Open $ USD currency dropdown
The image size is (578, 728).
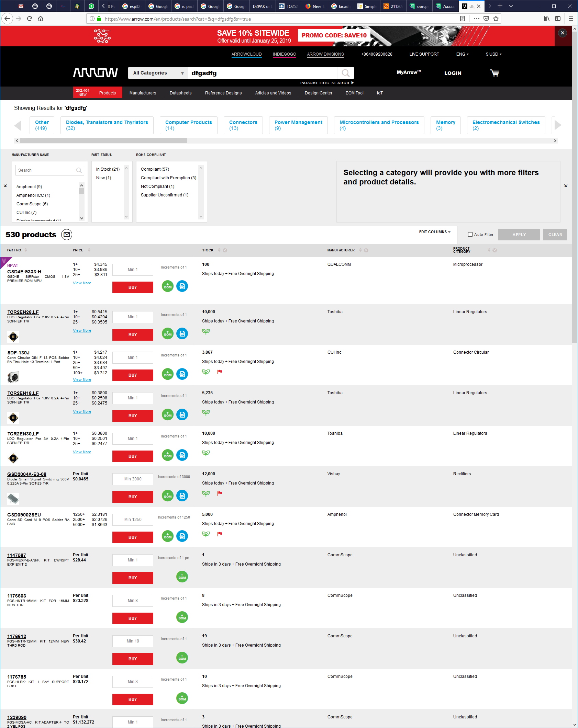(x=493, y=54)
